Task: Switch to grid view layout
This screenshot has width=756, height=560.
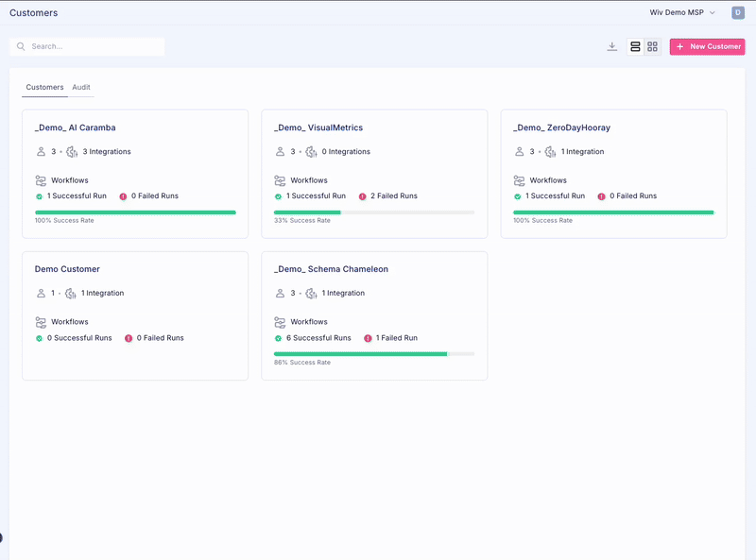Action: coord(652,46)
